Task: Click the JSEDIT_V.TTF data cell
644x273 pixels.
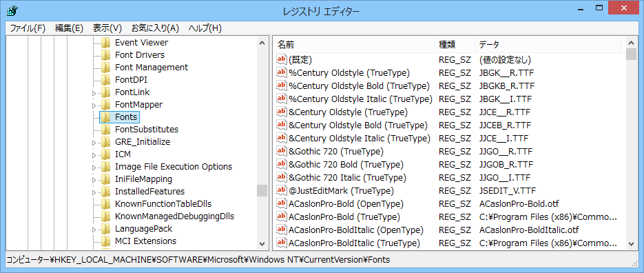Action: 507,191
